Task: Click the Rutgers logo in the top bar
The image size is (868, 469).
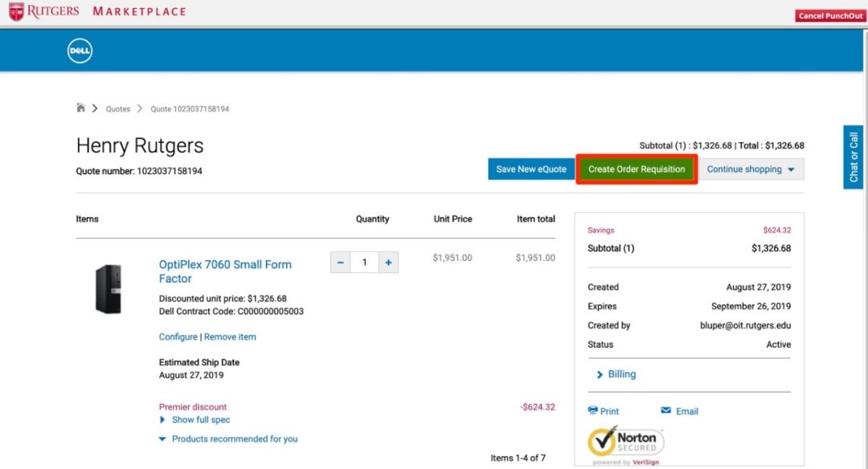Action: 43,11
